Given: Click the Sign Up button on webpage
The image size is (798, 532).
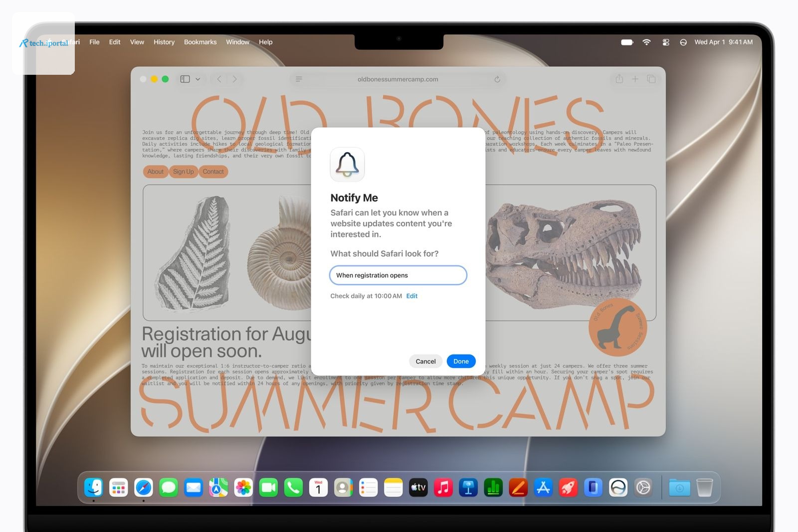Looking at the screenshot, I should (184, 172).
